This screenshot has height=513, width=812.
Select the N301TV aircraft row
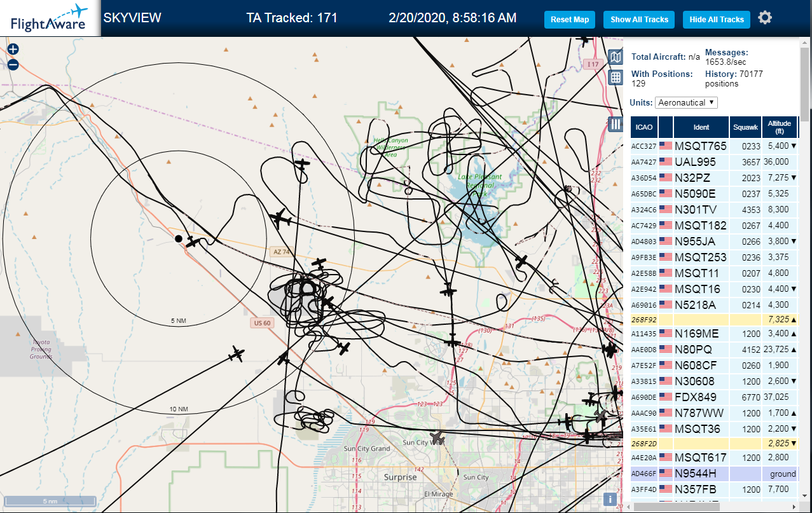(714, 209)
